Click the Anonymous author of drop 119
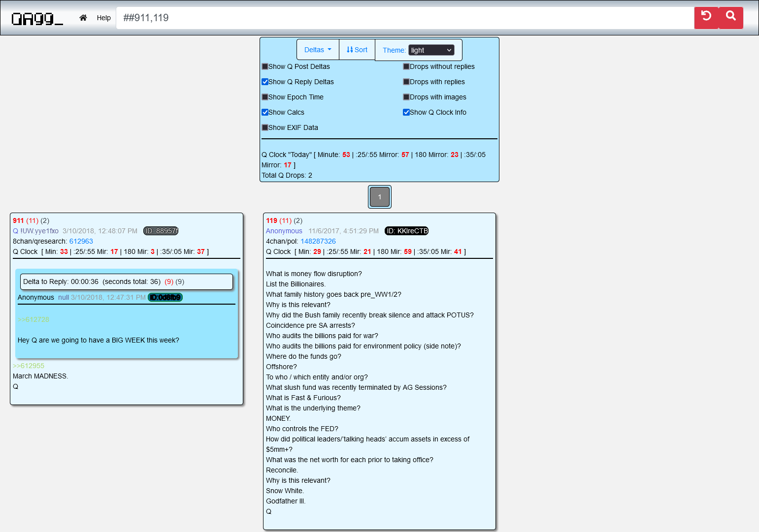The image size is (759, 532). pyautogui.click(x=284, y=231)
